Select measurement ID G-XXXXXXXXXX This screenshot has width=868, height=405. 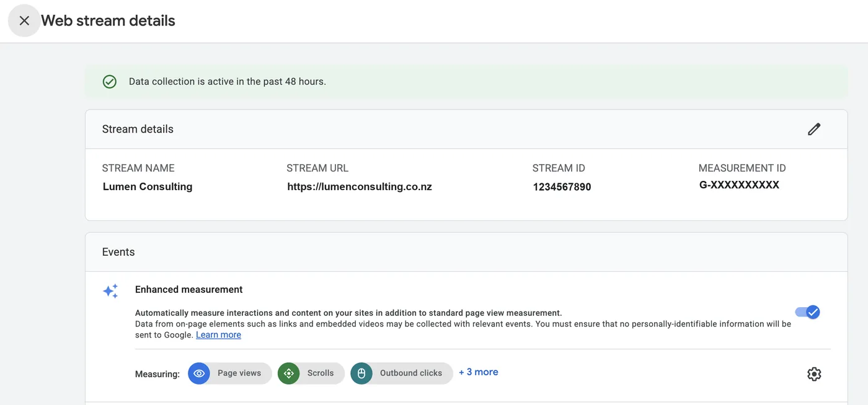click(x=739, y=185)
